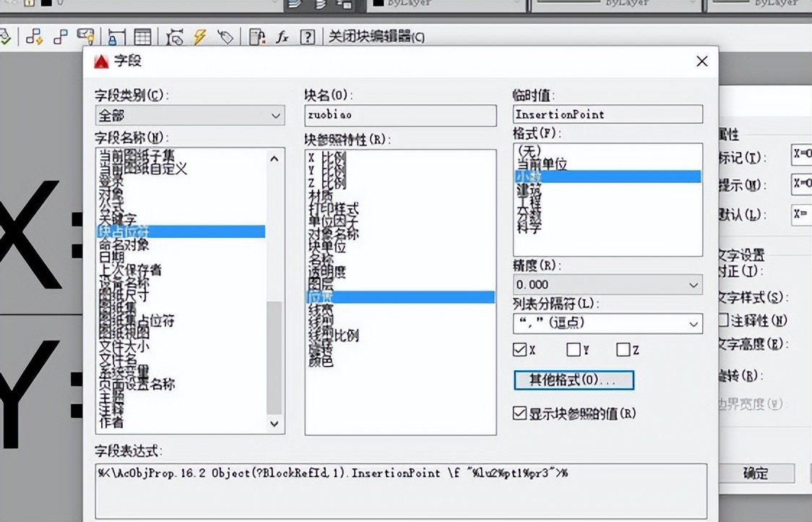Screen dimensions: 812x522
Task: Click the document palette icon left of fx
Action: coord(255,36)
